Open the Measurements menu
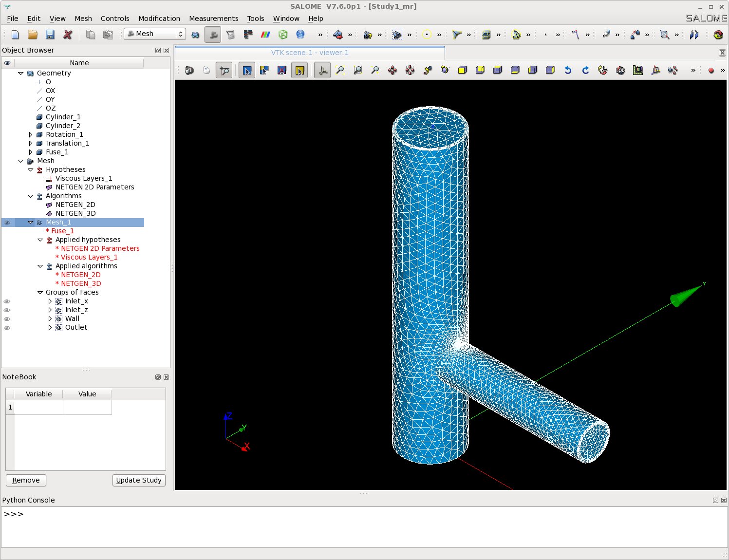This screenshot has height=560, width=729. click(x=214, y=19)
